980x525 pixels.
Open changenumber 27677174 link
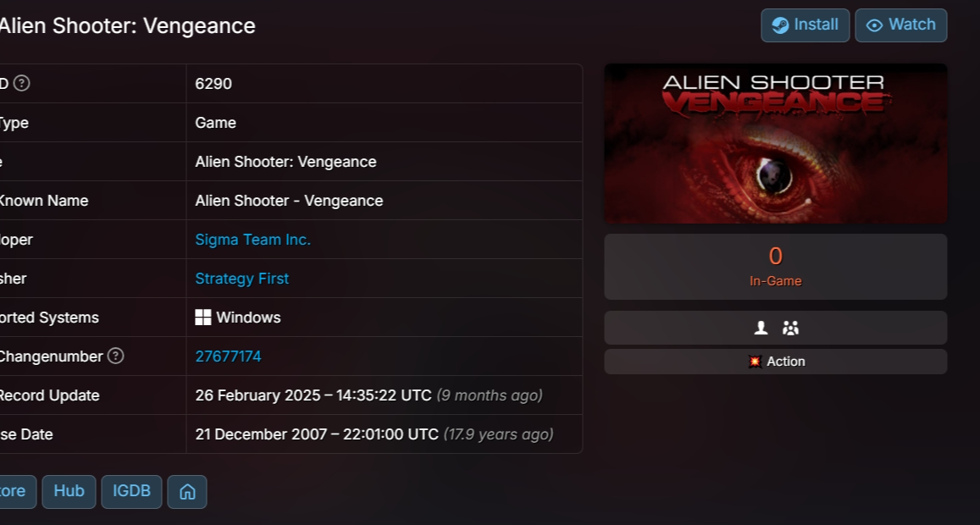coord(228,356)
